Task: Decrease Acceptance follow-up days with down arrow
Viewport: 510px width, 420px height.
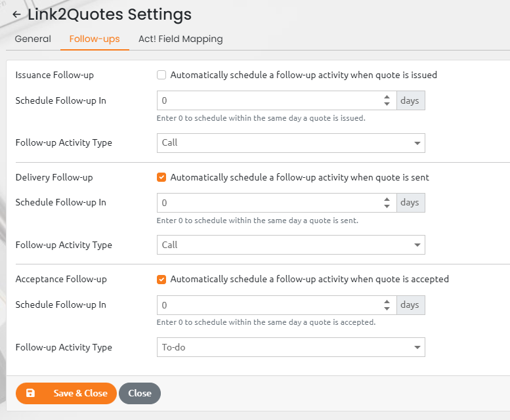Action: coord(387,309)
